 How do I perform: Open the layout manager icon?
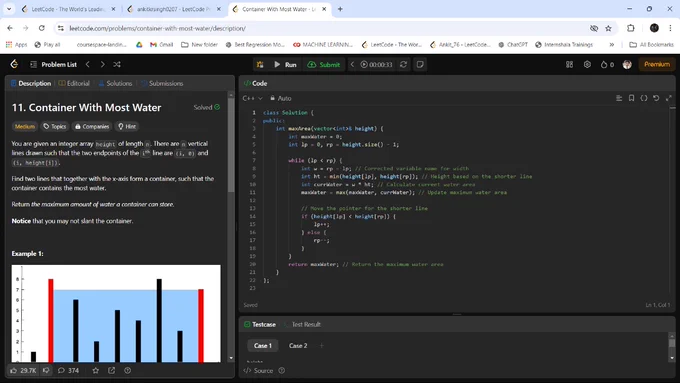tap(569, 64)
